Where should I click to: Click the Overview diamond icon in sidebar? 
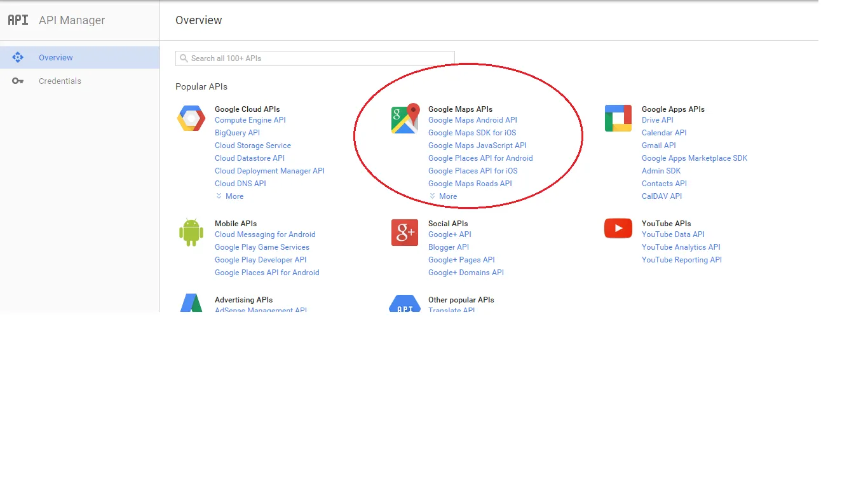pos(18,57)
